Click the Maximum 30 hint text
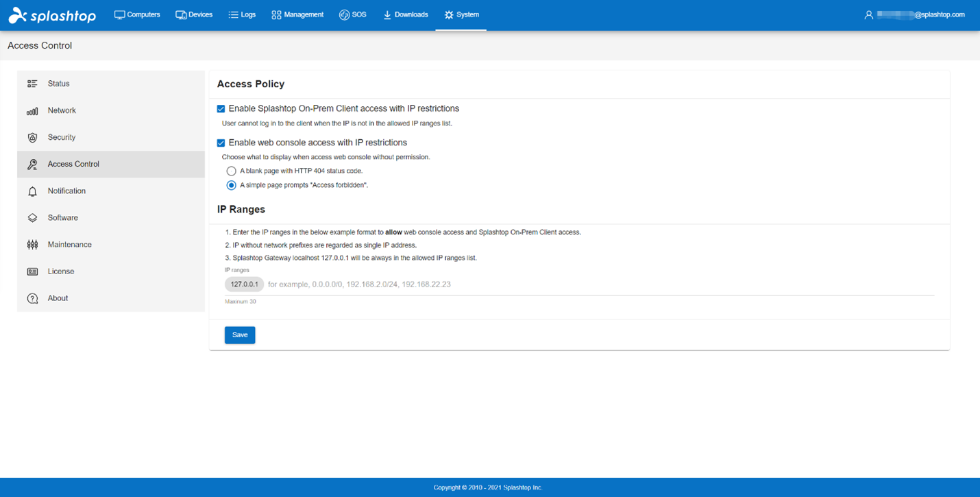Viewport: 980px width, 497px height. click(x=241, y=302)
